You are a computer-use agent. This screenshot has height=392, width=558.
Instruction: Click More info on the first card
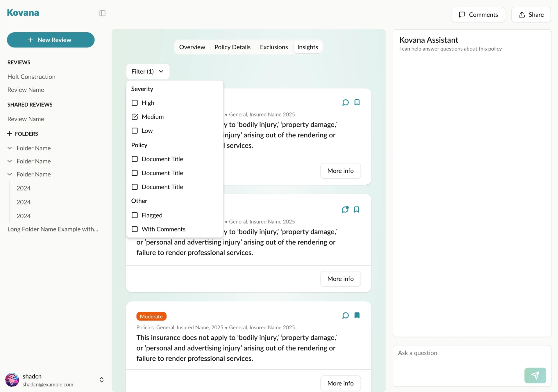tap(340, 171)
